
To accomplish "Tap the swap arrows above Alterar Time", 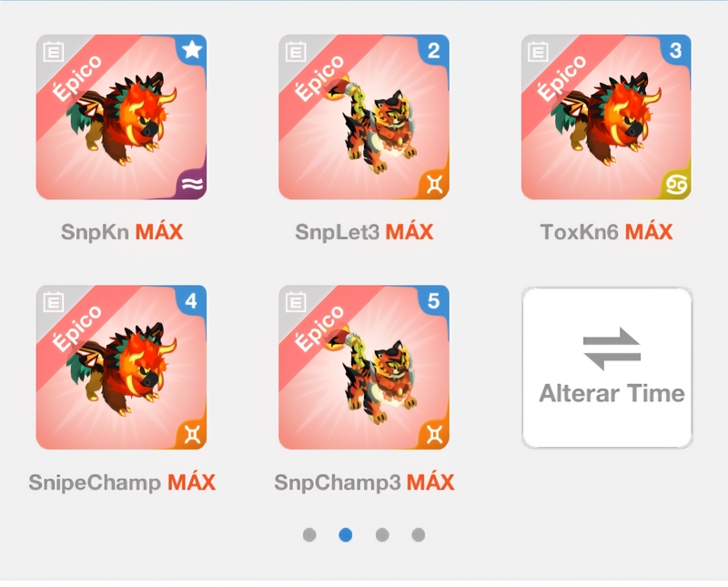I will (612, 349).
